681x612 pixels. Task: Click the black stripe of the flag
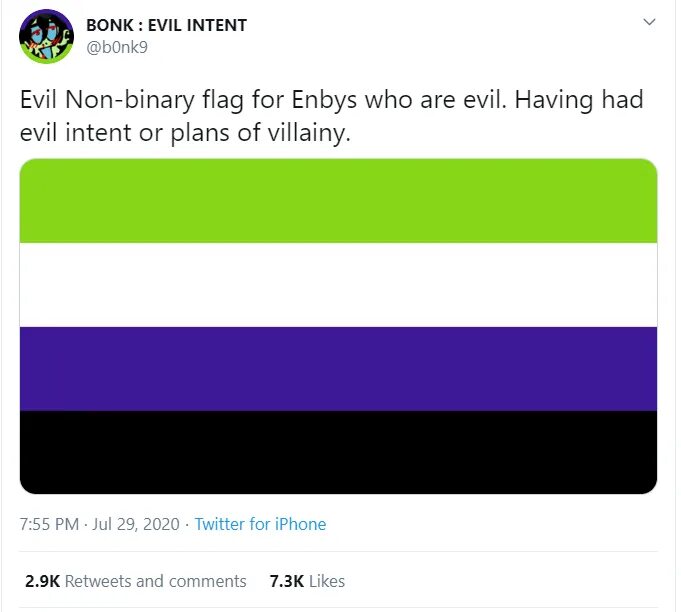[339, 452]
